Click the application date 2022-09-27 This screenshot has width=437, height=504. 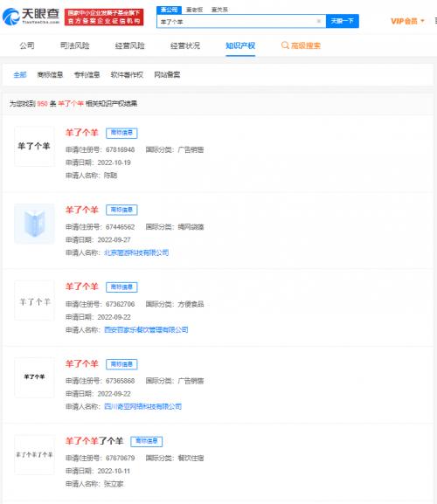(x=114, y=240)
